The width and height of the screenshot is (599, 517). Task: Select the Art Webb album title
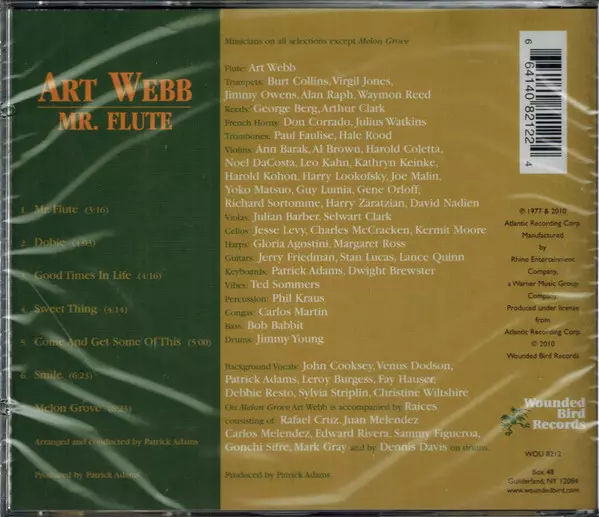coord(115,88)
